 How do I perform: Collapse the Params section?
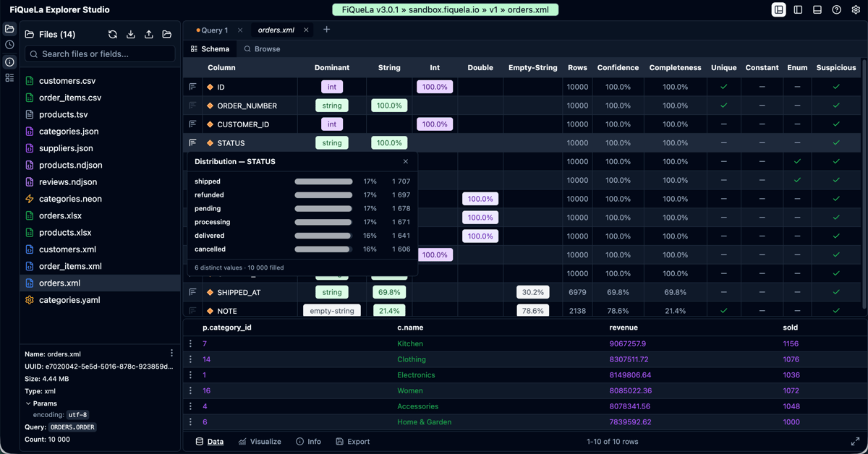click(41, 403)
